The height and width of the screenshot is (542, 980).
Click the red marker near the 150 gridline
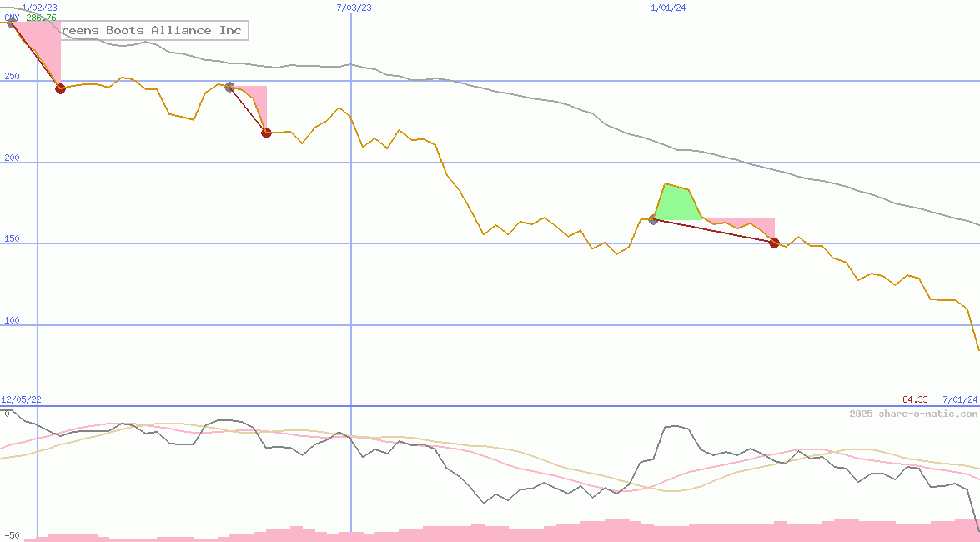click(x=773, y=243)
